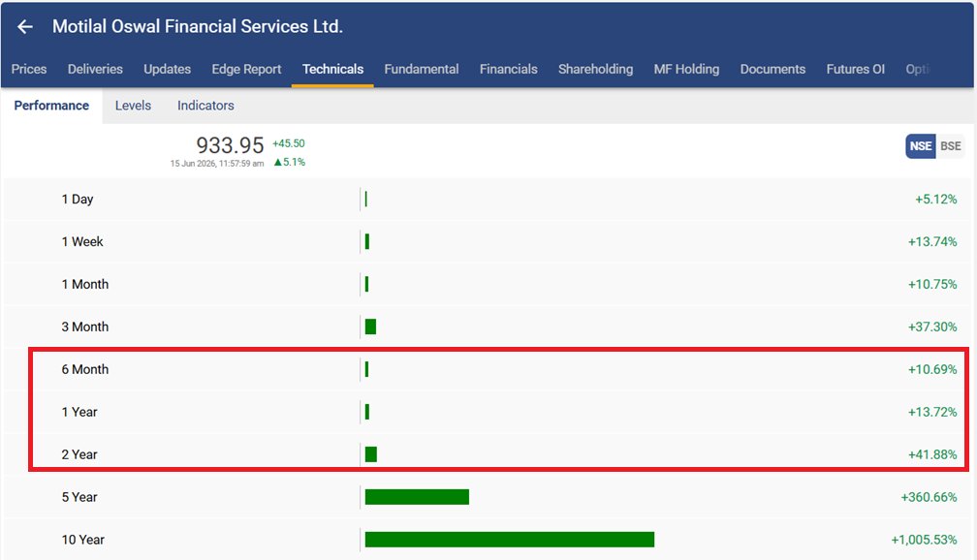Screen dimensions: 977x560
Task: Click the 3 Month green performance bar
Action: 370,327
